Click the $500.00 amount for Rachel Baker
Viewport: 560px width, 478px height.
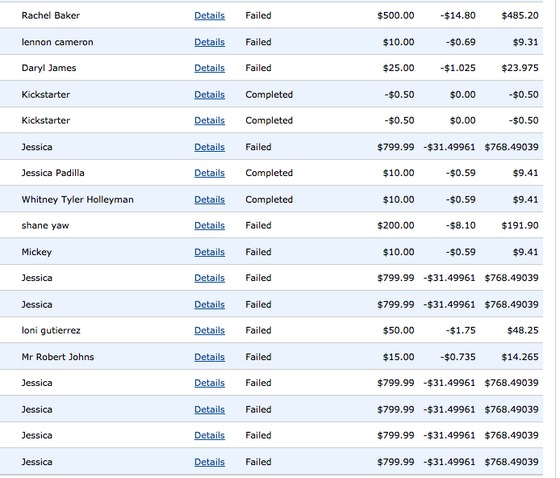pyautogui.click(x=396, y=16)
